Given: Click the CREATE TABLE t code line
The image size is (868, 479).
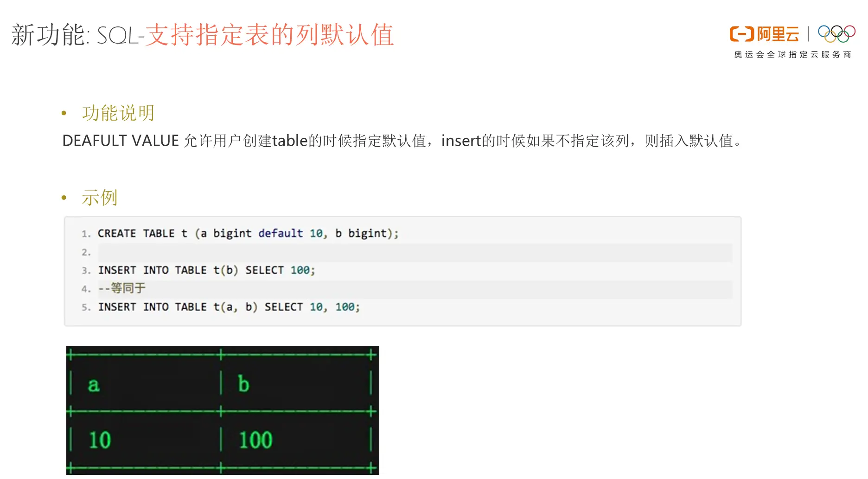Looking at the screenshot, I should click(x=248, y=233).
